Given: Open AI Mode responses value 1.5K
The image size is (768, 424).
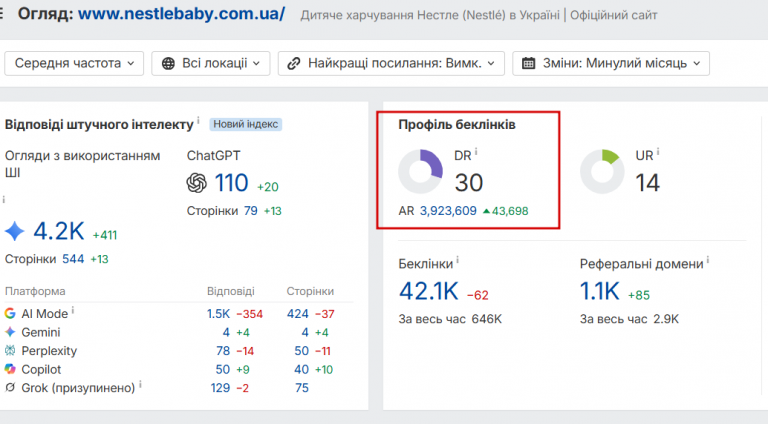Looking at the screenshot, I should tap(218, 314).
